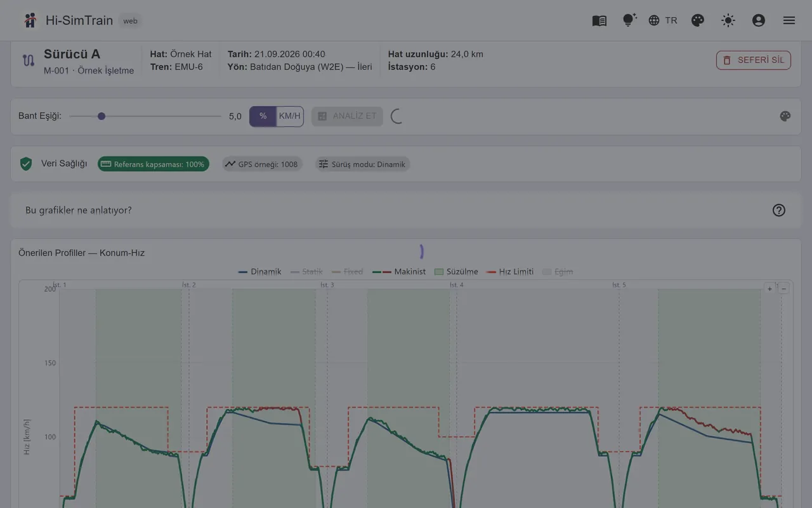Click the Referans kapsaması 100% chip
The width and height of the screenshot is (812, 508).
coord(154,164)
